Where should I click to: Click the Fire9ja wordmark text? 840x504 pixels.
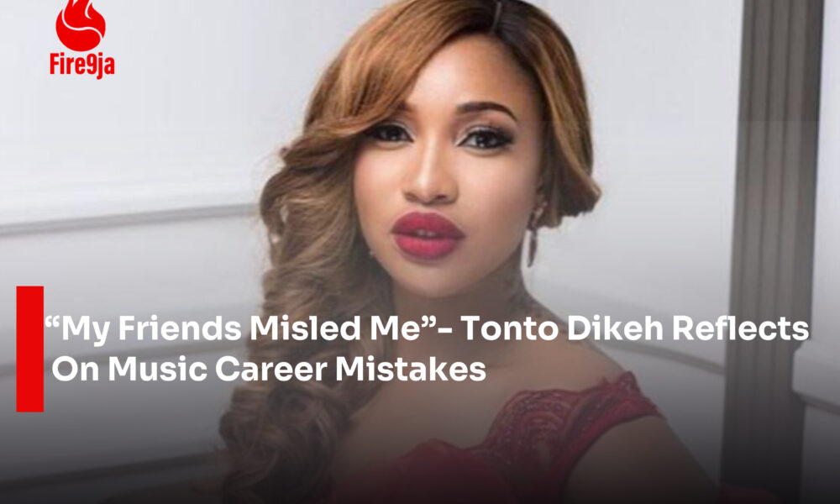tap(82, 65)
